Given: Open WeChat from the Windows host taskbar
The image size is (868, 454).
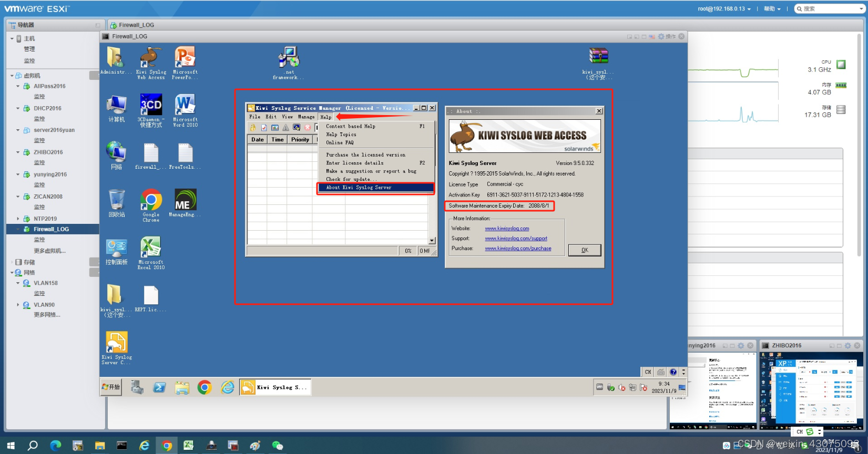Looking at the screenshot, I should (278, 446).
